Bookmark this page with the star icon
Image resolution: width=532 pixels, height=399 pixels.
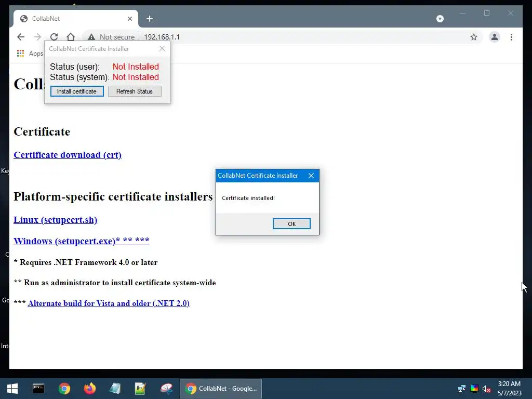click(x=474, y=37)
